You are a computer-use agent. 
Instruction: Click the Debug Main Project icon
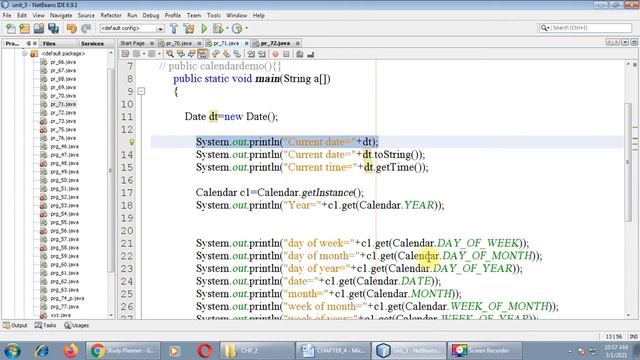(x=217, y=28)
